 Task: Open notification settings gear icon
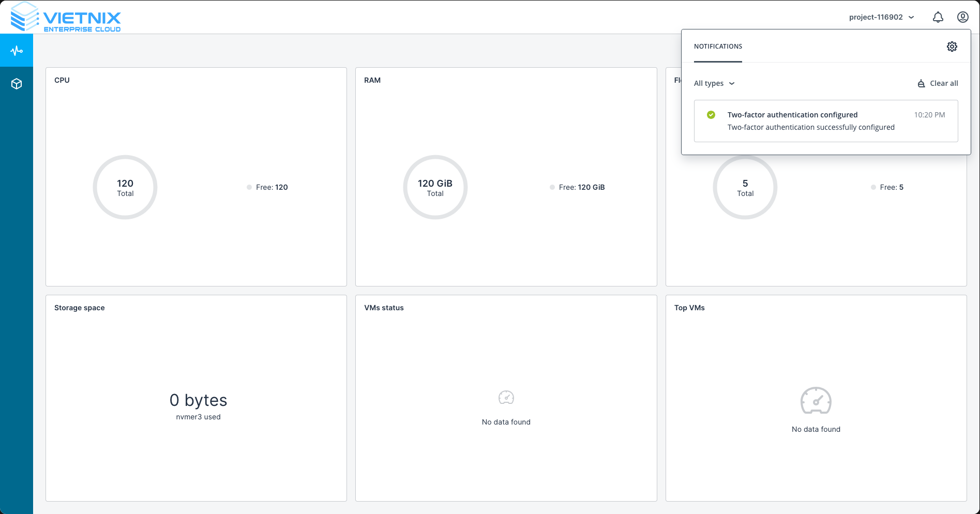coord(952,47)
